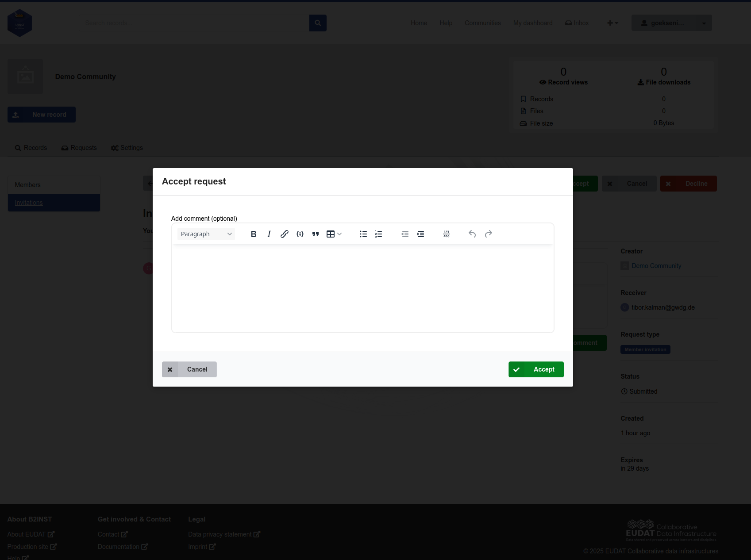Decrease indent in comment editor
This screenshot has height=560, width=751.
click(x=405, y=234)
